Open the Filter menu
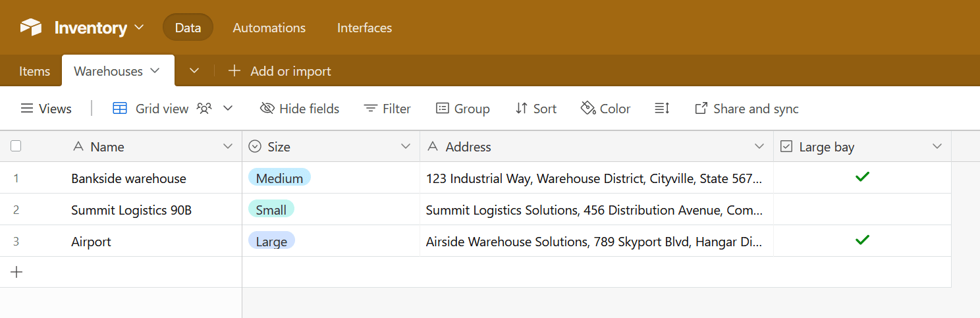This screenshot has width=980, height=318. click(387, 109)
